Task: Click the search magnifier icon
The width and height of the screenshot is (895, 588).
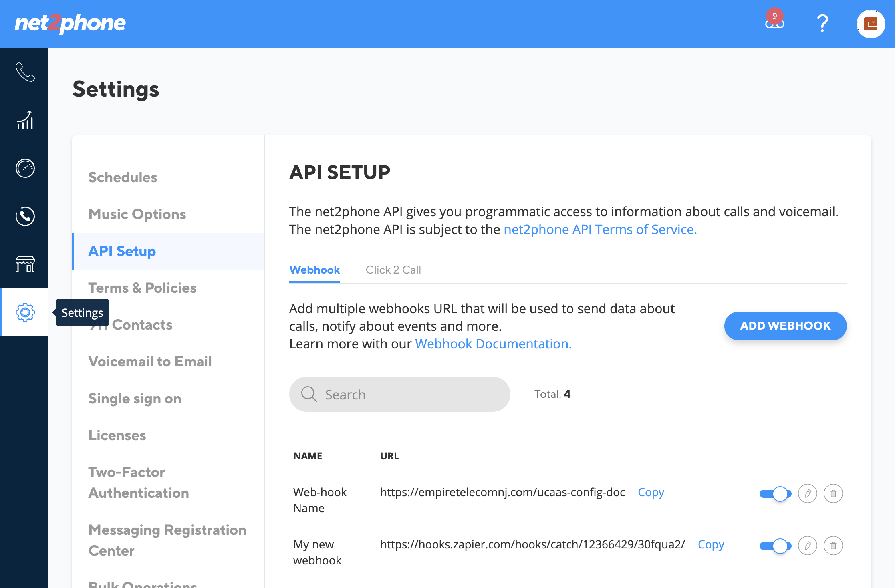Action: pyautogui.click(x=309, y=394)
